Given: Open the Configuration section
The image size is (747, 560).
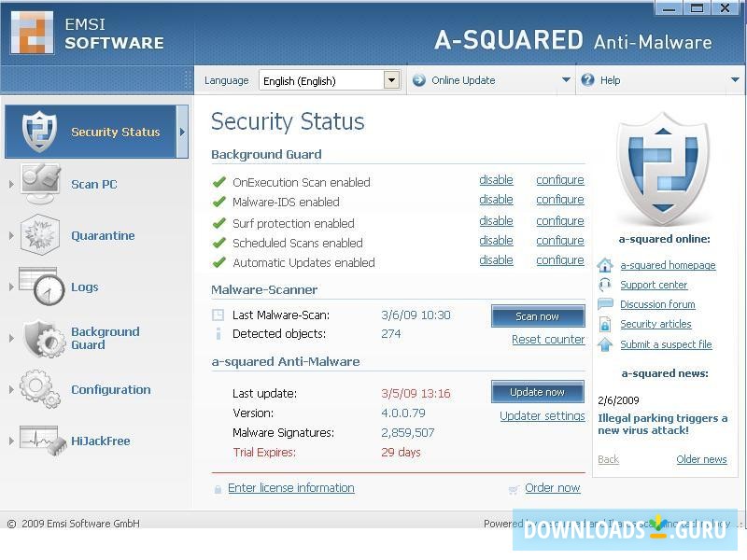Looking at the screenshot, I should point(111,389).
